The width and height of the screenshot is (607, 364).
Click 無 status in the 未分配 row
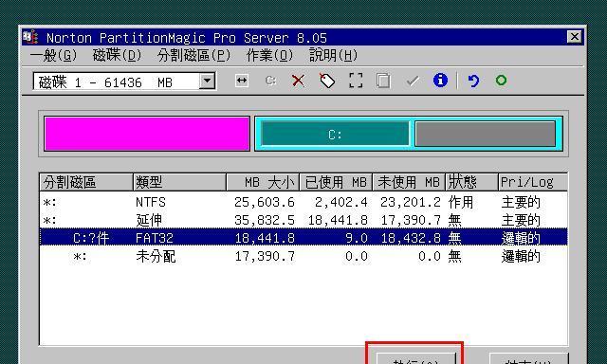pos(455,256)
